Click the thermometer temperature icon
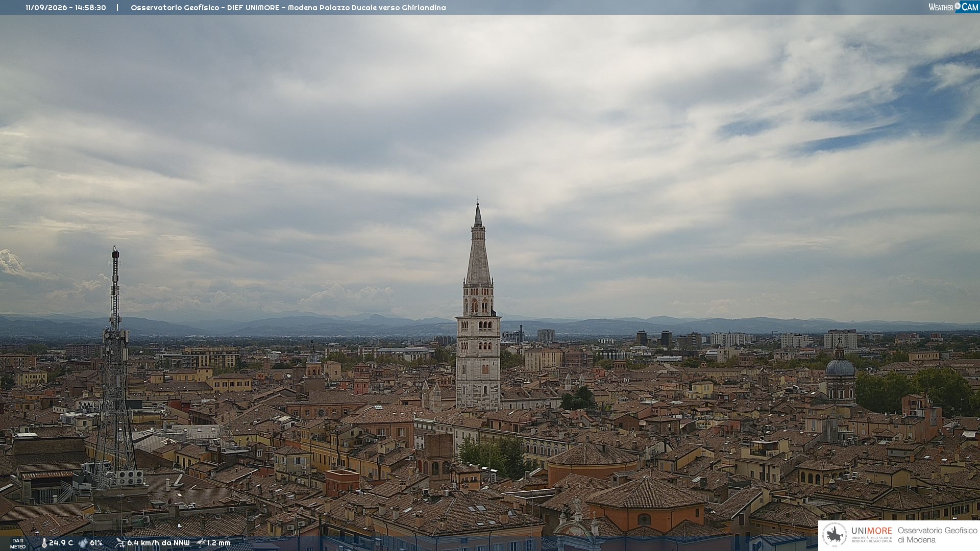This screenshot has height=551, width=980. tap(44, 543)
